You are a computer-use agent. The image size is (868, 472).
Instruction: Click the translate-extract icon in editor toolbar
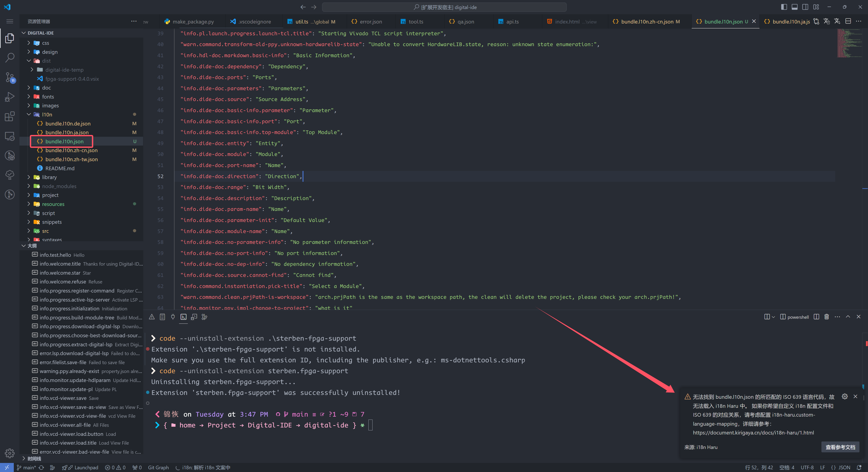[x=837, y=21]
